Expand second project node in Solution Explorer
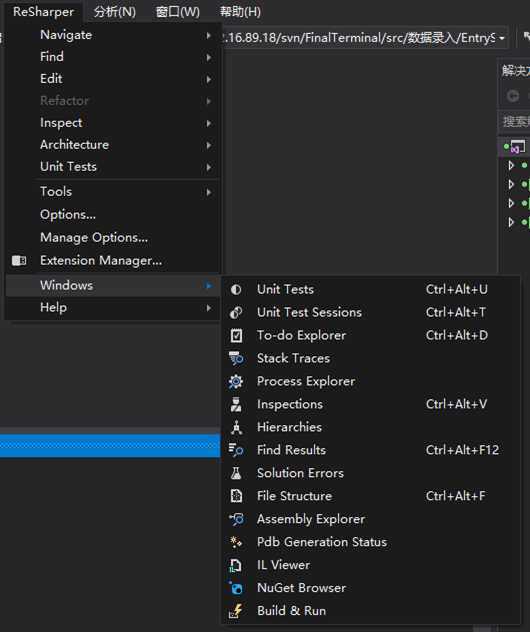Screen dimensions: 530x632 pos(511,184)
